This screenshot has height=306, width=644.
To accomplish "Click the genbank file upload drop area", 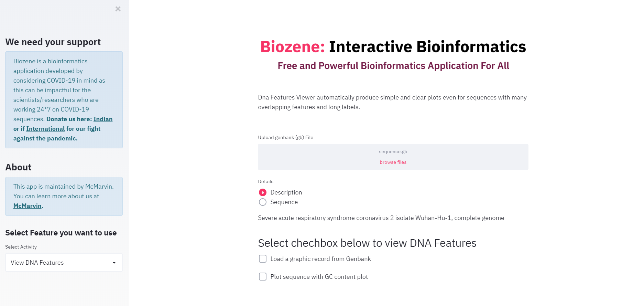I will (x=393, y=157).
